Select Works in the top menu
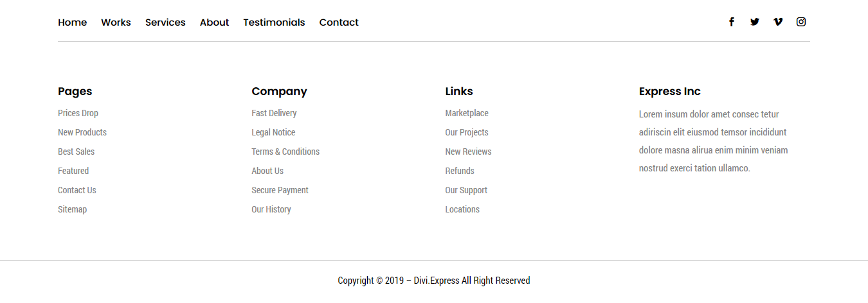 coord(116,22)
